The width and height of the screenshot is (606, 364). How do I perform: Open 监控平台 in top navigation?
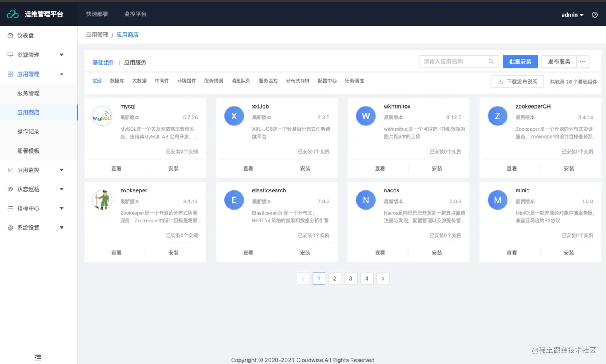(135, 14)
